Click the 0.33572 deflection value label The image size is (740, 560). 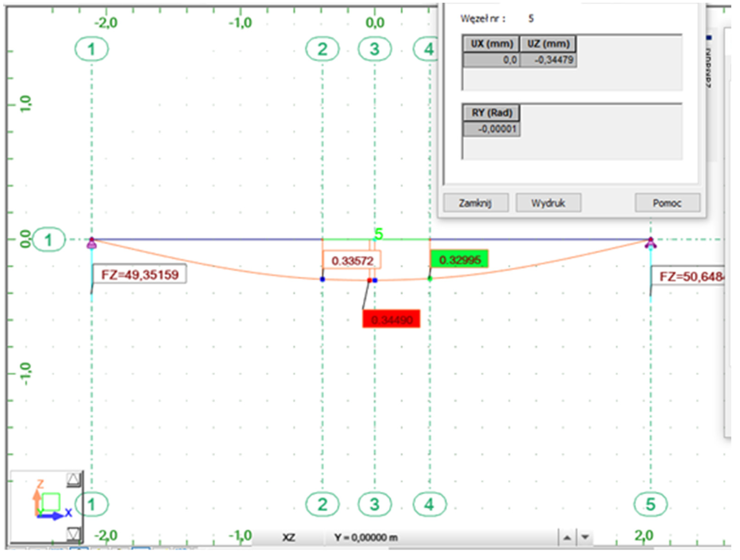click(x=352, y=260)
